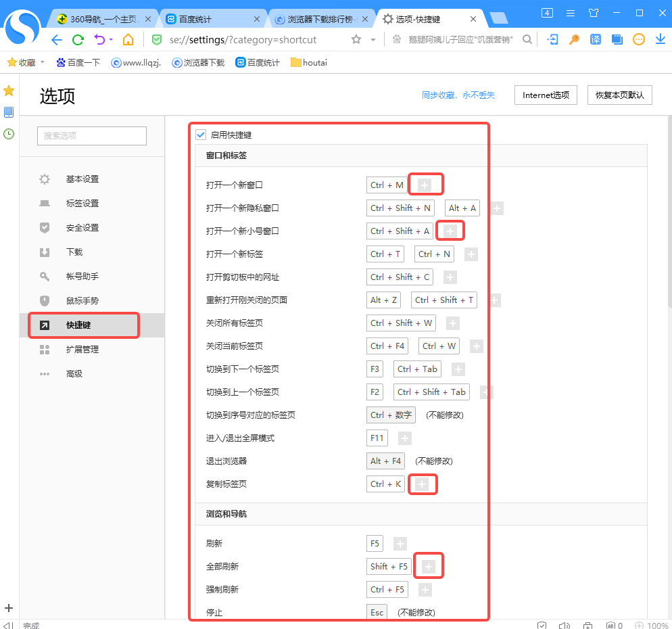Edit the Ctrl + K shortcut box
672x629 pixels.
coord(386,484)
